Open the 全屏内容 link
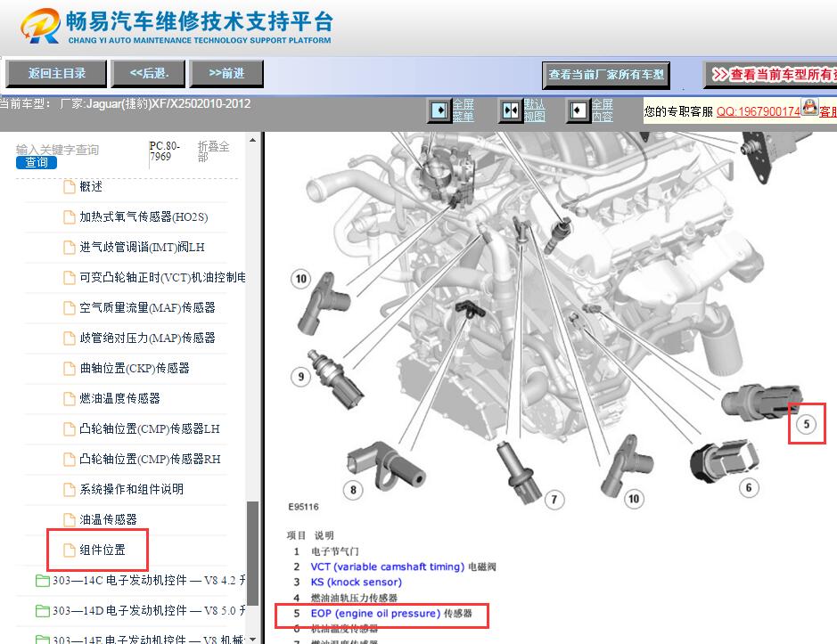Screen dimensions: 837x644 [x=603, y=110]
